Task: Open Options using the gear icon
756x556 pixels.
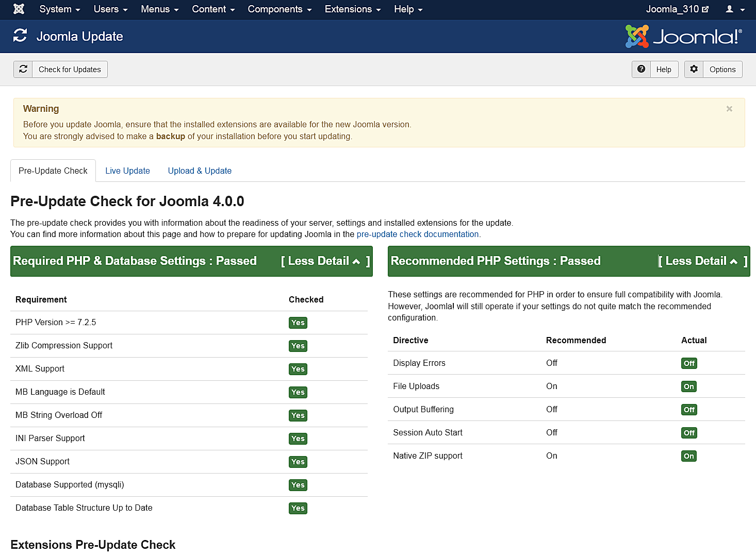Action: [x=694, y=69]
